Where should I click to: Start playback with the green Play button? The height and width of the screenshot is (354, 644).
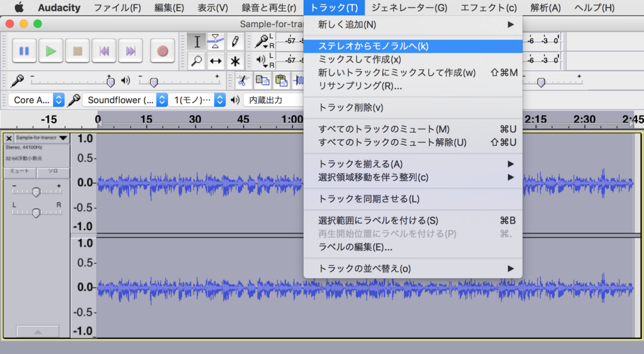click(x=51, y=51)
